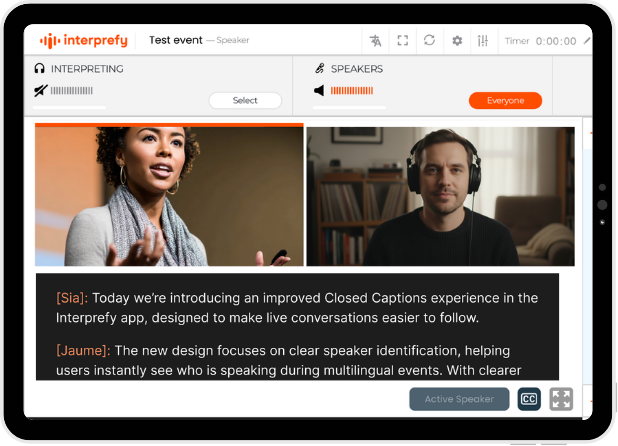This screenshot has height=446, width=618.
Task: Select Sia's video tile
Action: click(x=169, y=195)
